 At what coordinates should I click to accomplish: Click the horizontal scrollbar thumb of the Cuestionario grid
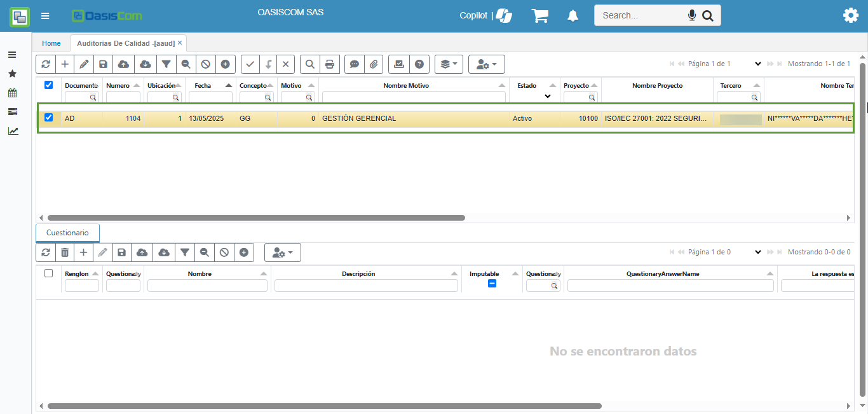pos(325,406)
